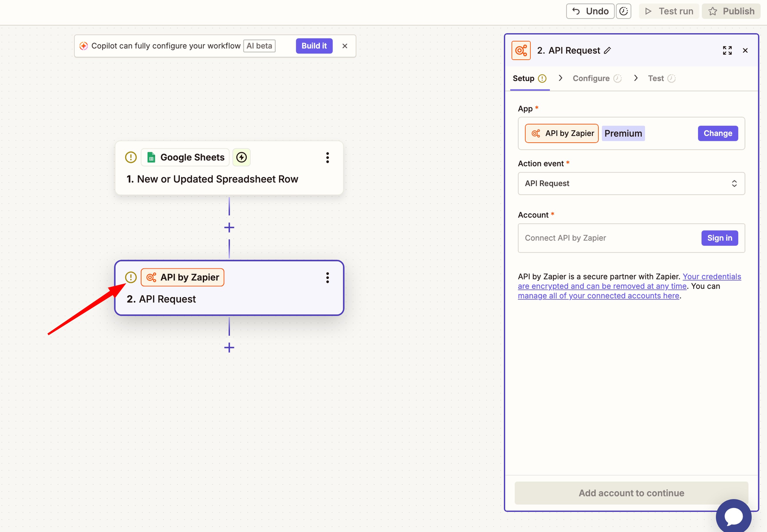Click API by Zapier app in App field
Viewport: 767px width, 532px height.
tap(562, 133)
